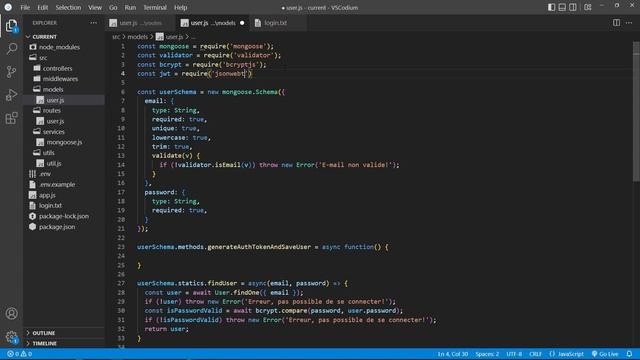This screenshot has height=360, width=640.
Task: Open util.js in the explorer
Action: pos(64,163)
